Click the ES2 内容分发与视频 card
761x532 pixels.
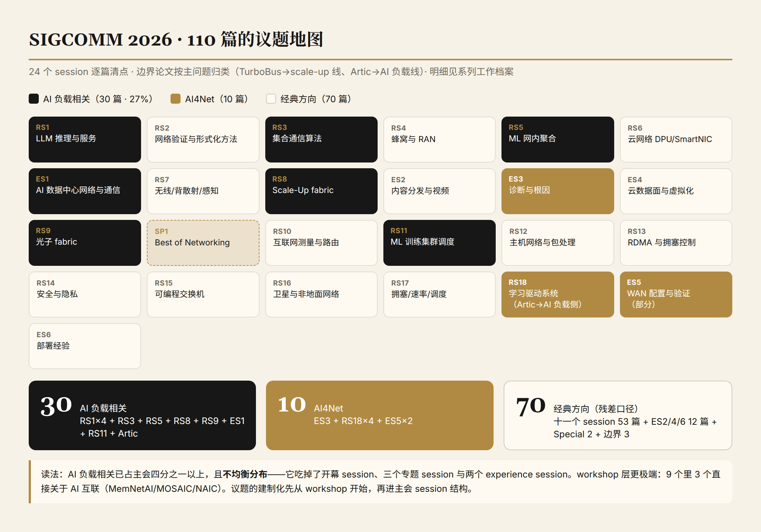pos(439,191)
